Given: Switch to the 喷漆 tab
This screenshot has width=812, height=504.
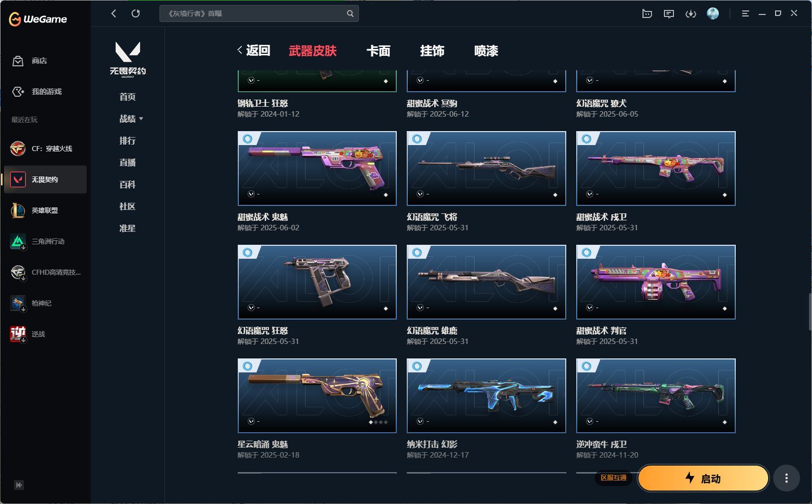Looking at the screenshot, I should pos(486,51).
